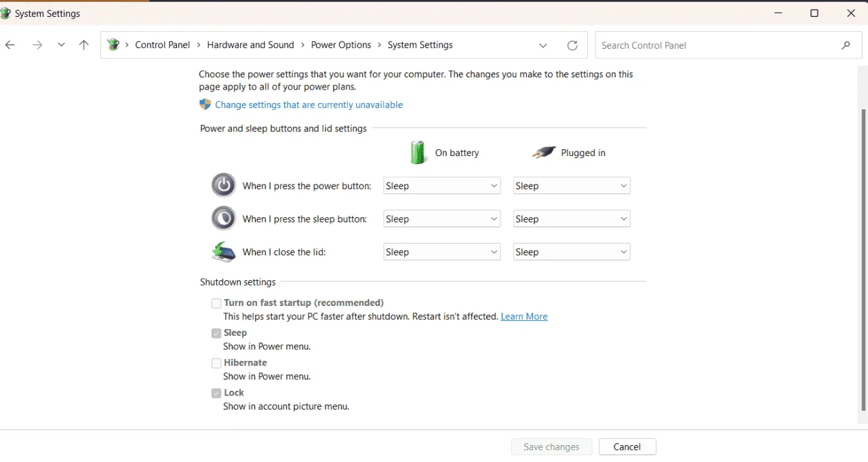Screen dimensions: 868x462
Task: Click the System Settings title bar icon
Action: coord(6,14)
